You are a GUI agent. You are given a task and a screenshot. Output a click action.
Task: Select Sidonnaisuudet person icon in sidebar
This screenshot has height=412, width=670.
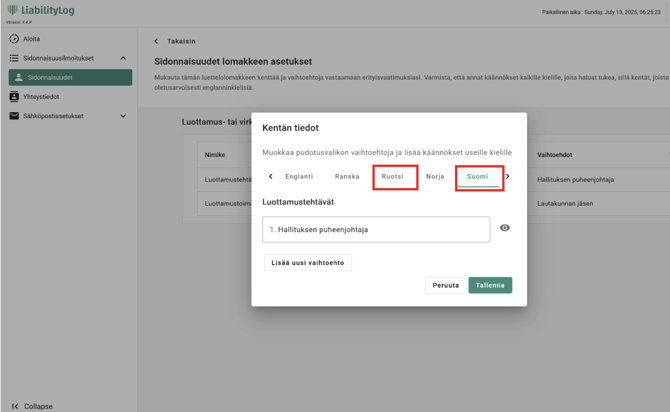pos(18,78)
